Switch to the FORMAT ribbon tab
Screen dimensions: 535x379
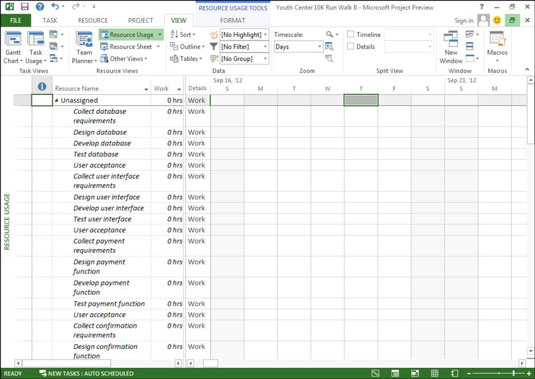point(232,20)
